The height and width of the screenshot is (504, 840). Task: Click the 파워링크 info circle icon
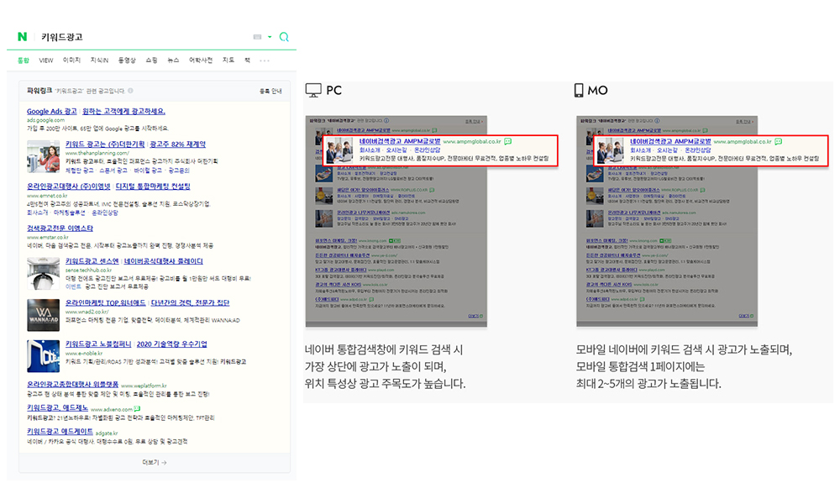pos(131,91)
